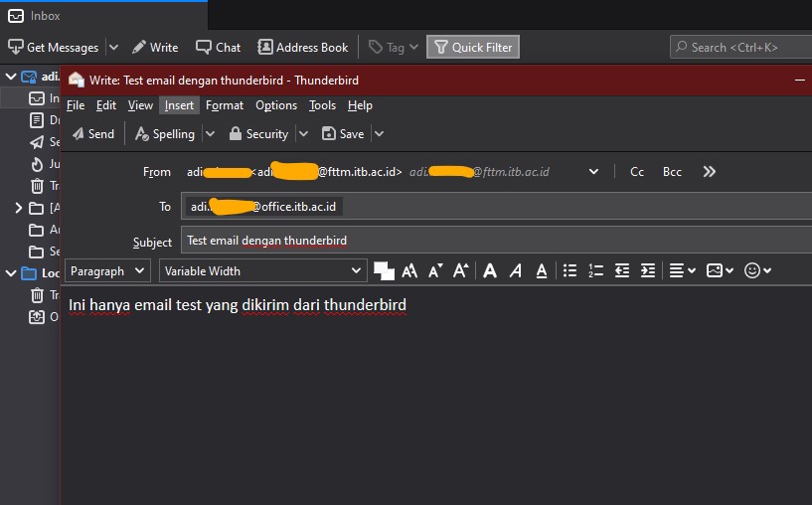The height and width of the screenshot is (505, 812).
Task: Collapse the Local Folders tree
Action: (x=10, y=273)
